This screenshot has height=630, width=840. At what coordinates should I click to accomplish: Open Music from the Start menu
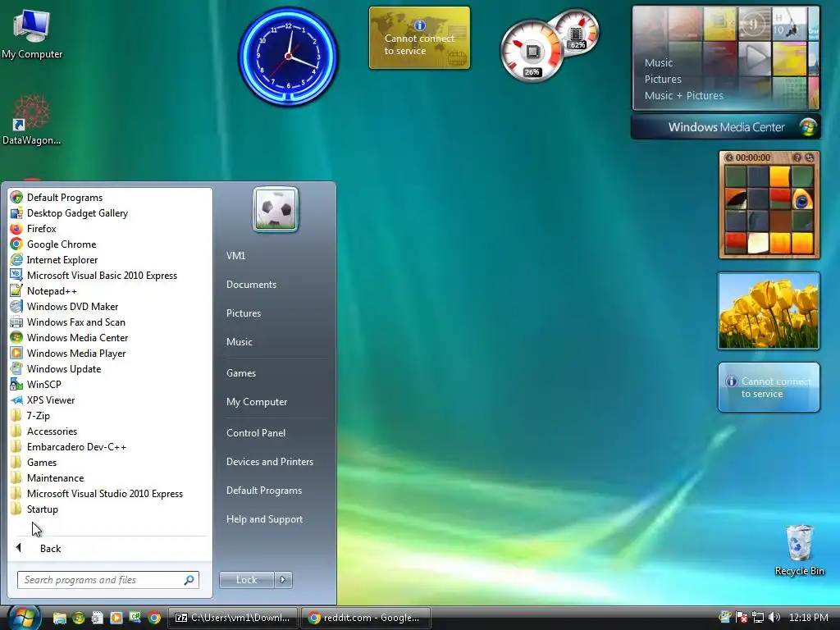[x=239, y=342]
